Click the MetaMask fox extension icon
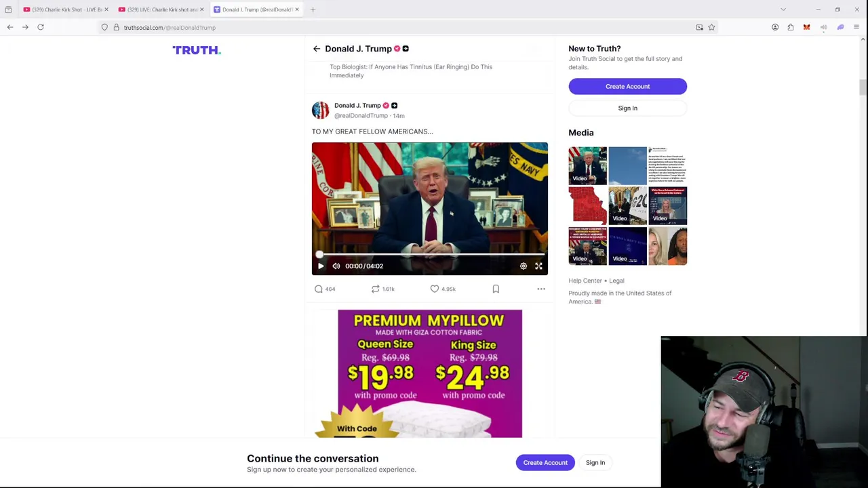 (806, 27)
